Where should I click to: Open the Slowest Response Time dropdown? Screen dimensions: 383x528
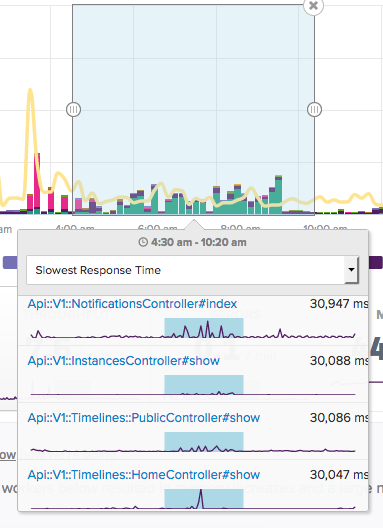[x=192, y=270]
